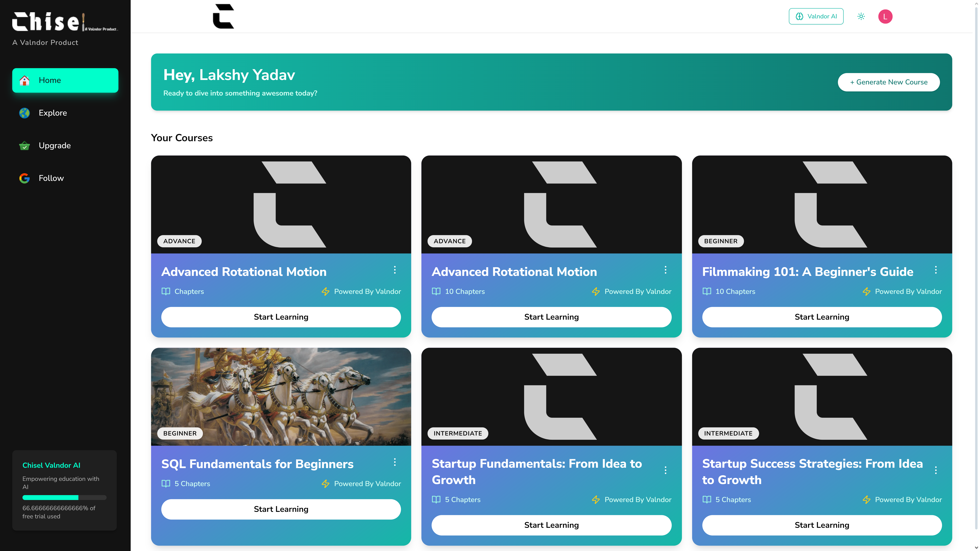
Task: Open options menu for 10-chapter Advanced Rotational Motion card
Action: pos(665,270)
